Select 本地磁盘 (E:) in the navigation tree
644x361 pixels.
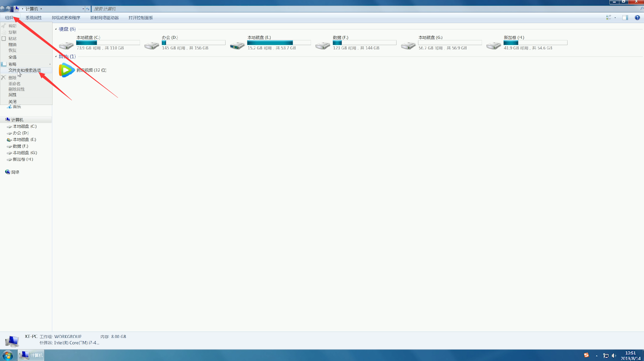coord(22,140)
